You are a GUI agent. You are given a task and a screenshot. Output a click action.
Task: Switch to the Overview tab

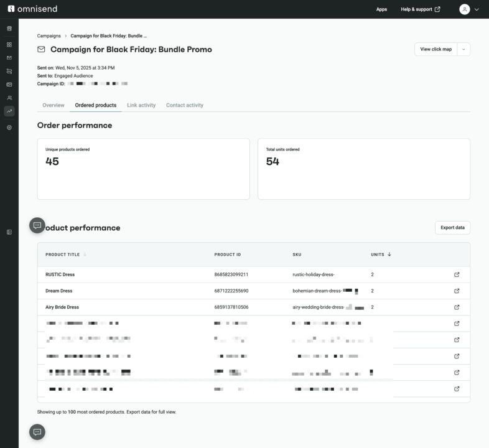[x=54, y=105]
